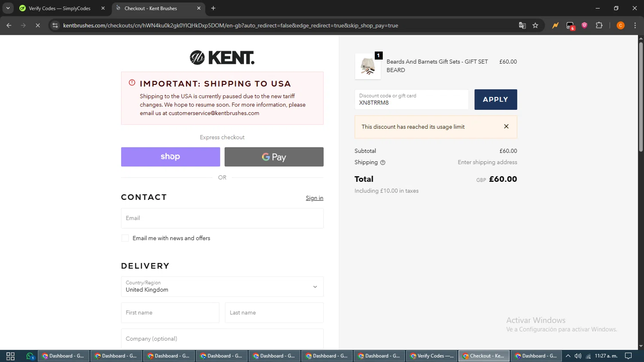644x362 pixels.
Task: Focus the Email input field
Action: point(222,218)
